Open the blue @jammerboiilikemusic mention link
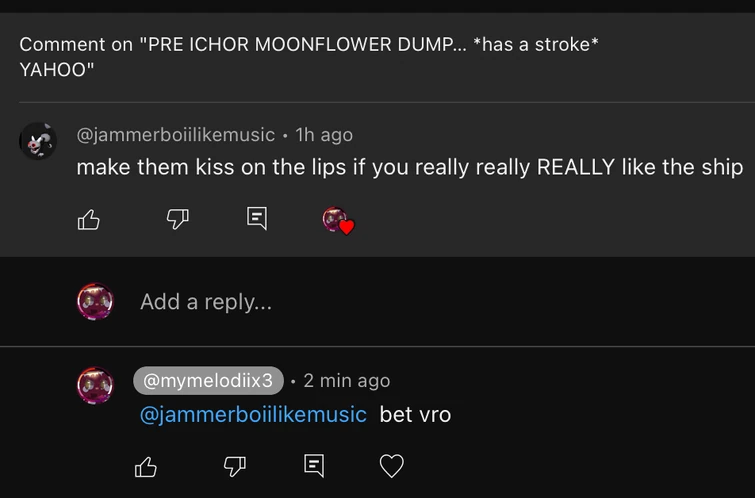Image resolution: width=755 pixels, height=498 pixels. click(x=253, y=414)
